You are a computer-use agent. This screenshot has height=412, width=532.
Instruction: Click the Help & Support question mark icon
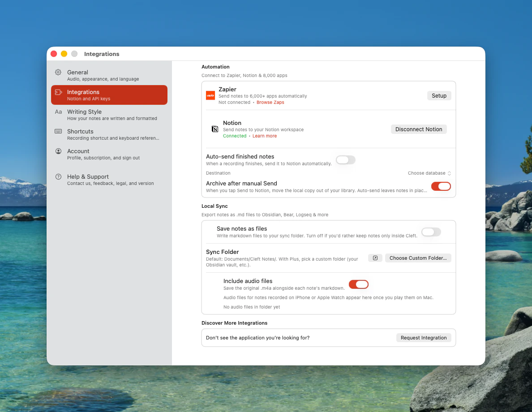click(x=58, y=176)
